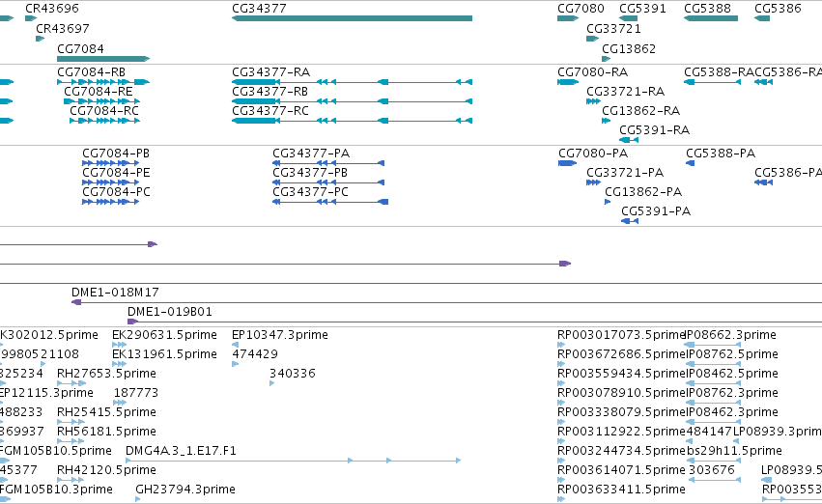Select BAC clone DME1-018M17
Screen dimensions: 822x504
click(115, 292)
